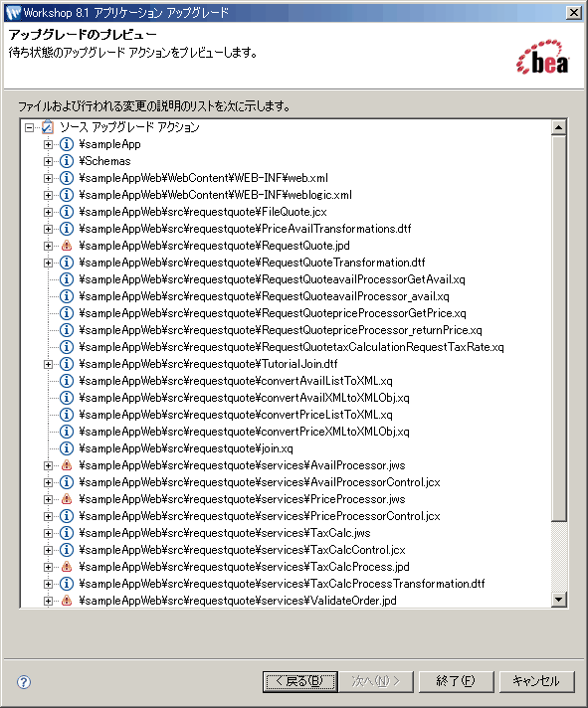Click the checkmark icon on the ソース アップグレード アクション root node
588x708 pixels.
pos(48,127)
